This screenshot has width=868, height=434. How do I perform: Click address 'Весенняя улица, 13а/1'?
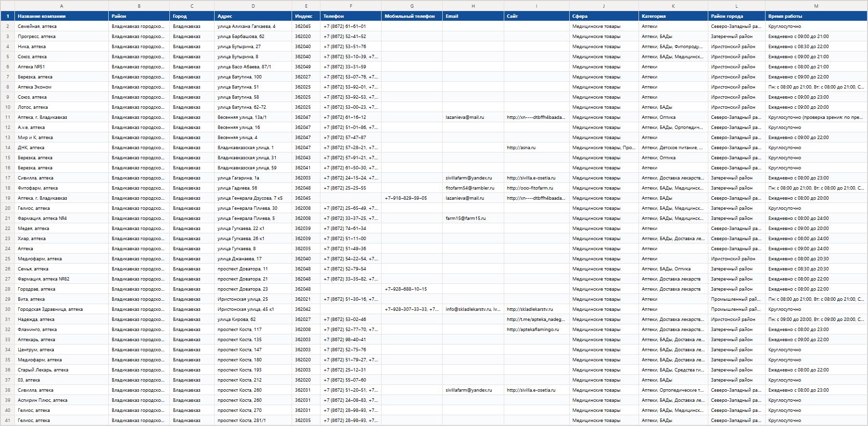point(253,117)
